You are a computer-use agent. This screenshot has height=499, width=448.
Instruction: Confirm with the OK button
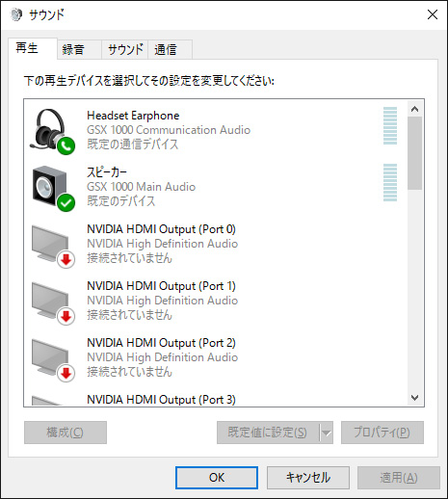pyautogui.click(x=217, y=478)
